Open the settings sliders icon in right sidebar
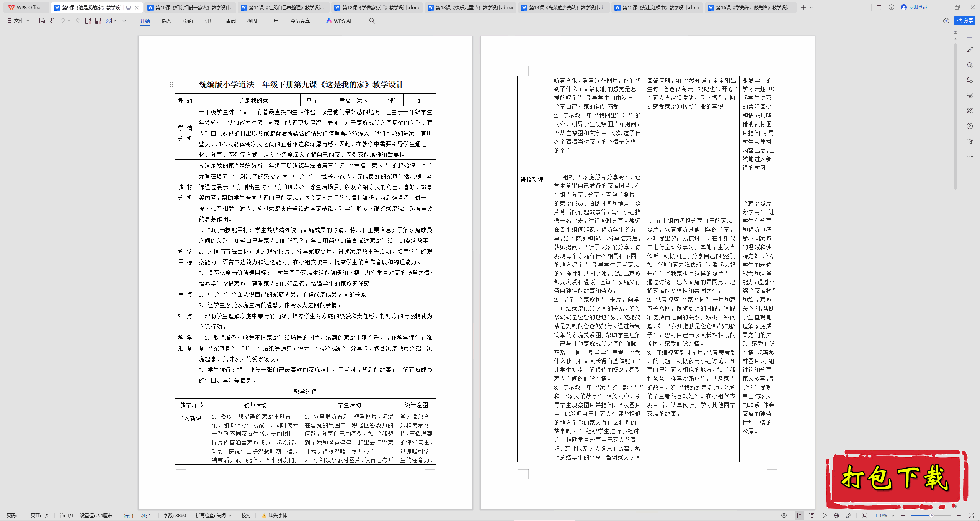The image size is (980, 521). pos(970,80)
